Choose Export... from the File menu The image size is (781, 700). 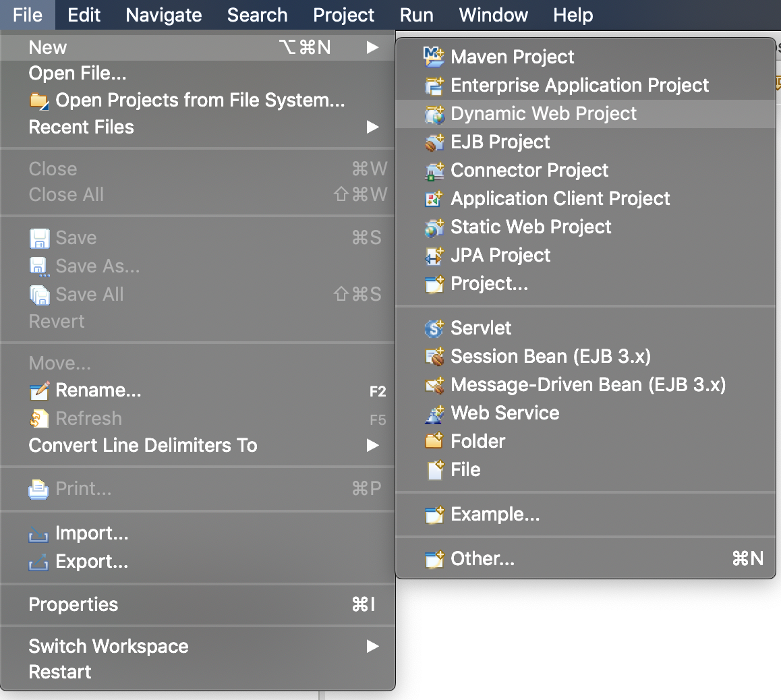point(198,562)
